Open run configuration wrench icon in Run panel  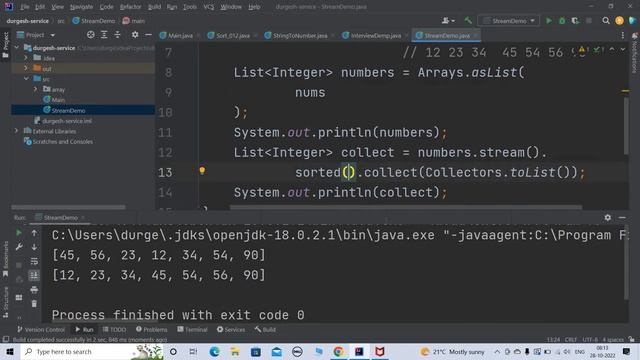[19, 247]
